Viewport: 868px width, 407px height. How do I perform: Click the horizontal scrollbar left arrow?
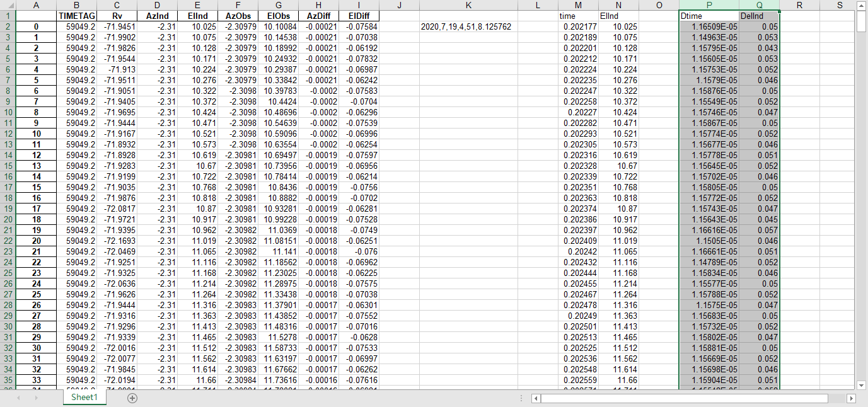tap(535, 398)
